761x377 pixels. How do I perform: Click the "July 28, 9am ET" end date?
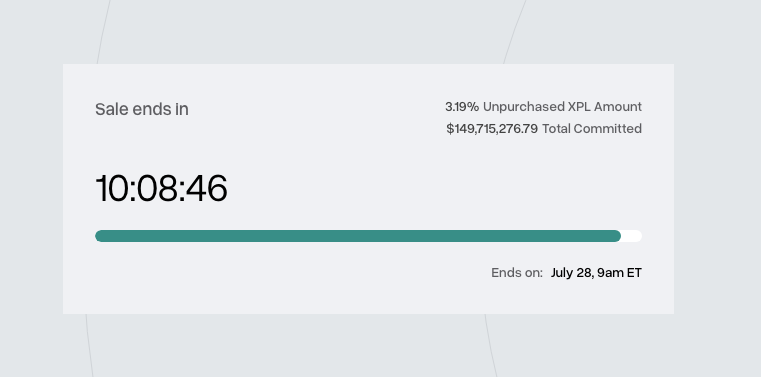(x=596, y=273)
